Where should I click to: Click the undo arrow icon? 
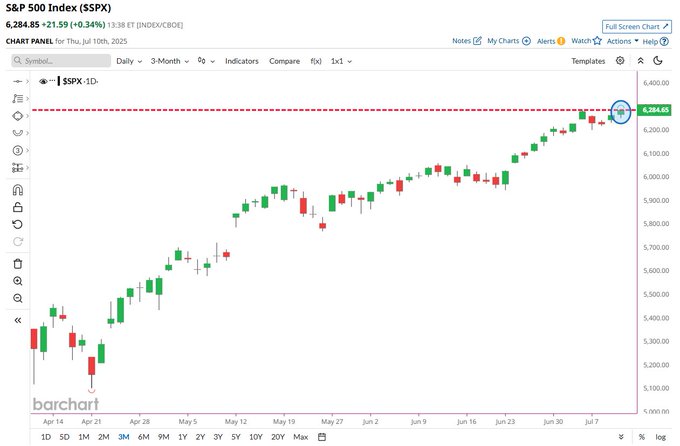click(x=18, y=224)
